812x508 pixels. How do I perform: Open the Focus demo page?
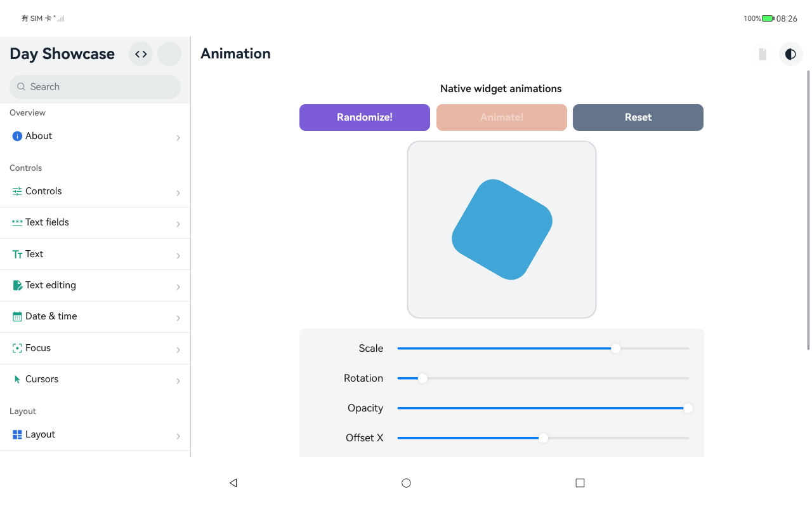pyautogui.click(x=95, y=348)
